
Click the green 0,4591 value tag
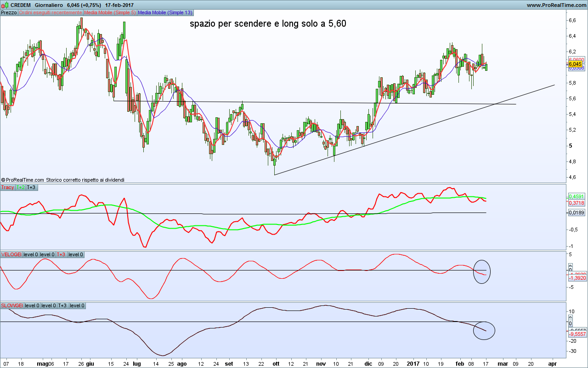click(x=576, y=196)
